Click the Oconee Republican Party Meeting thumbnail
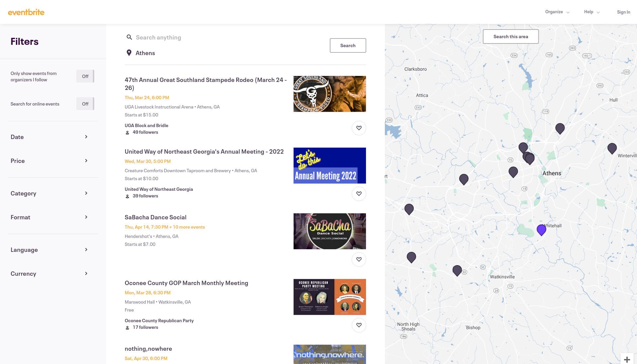The width and height of the screenshot is (637, 364). (x=330, y=297)
